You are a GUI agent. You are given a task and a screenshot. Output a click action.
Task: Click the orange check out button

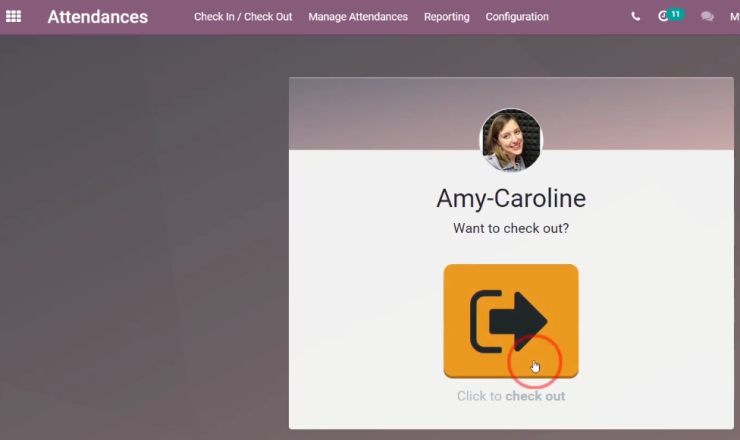coord(511,321)
